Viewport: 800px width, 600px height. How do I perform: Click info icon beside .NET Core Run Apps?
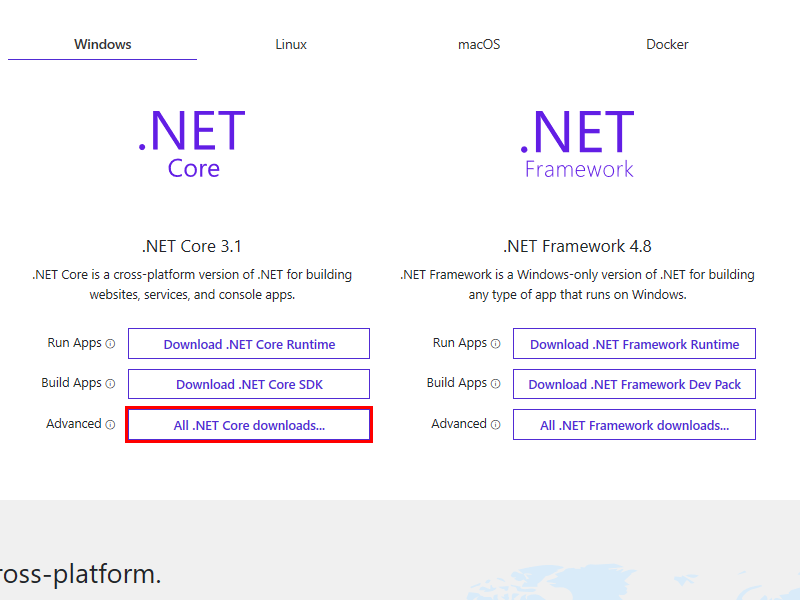(x=110, y=344)
